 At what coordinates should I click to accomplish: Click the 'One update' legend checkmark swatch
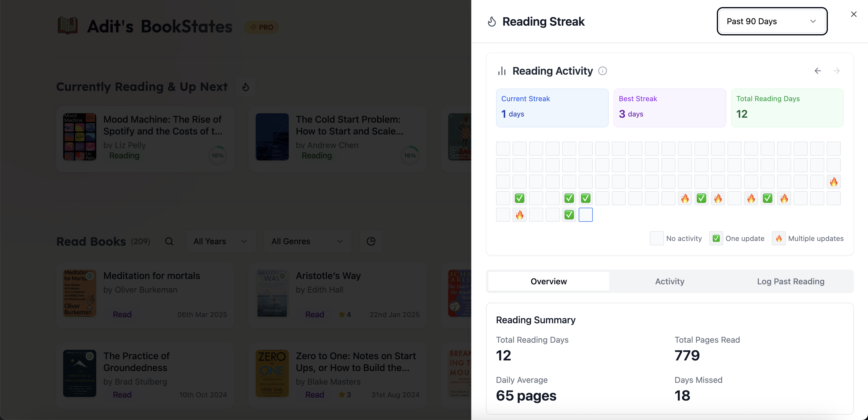tap(716, 238)
